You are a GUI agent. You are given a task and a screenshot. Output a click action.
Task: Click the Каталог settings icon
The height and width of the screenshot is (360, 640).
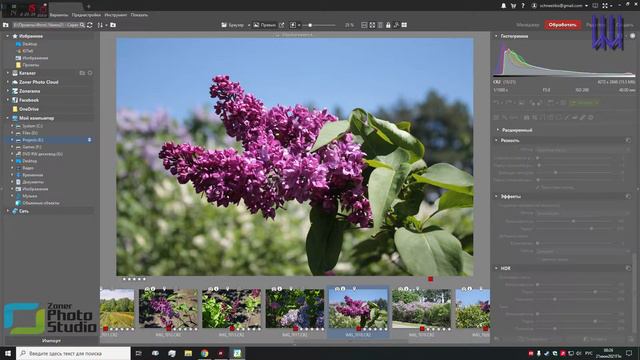(90, 73)
